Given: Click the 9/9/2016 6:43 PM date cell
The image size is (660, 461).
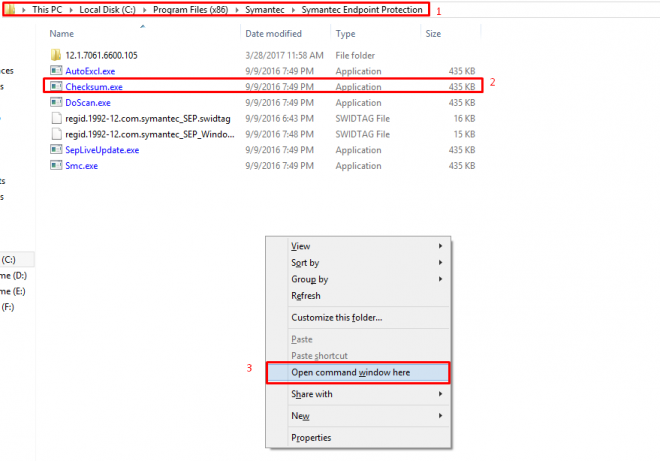Looking at the screenshot, I should pyautogui.click(x=279, y=119).
